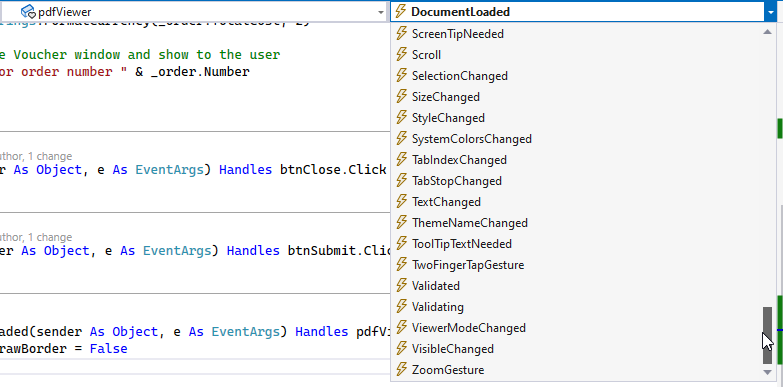The height and width of the screenshot is (387, 783).
Task: Open the pdfViewer object dropdown arrow
Action: pyautogui.click(x=381, y=12)
